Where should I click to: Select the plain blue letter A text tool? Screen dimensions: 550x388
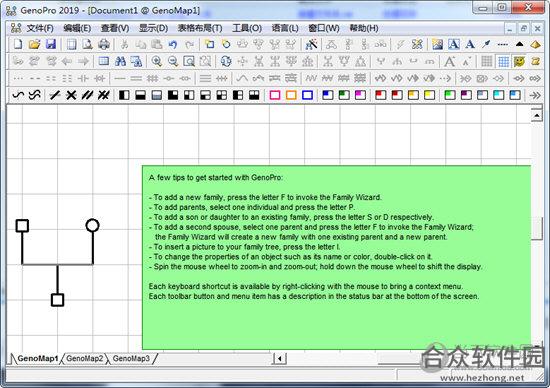(470, 45)
